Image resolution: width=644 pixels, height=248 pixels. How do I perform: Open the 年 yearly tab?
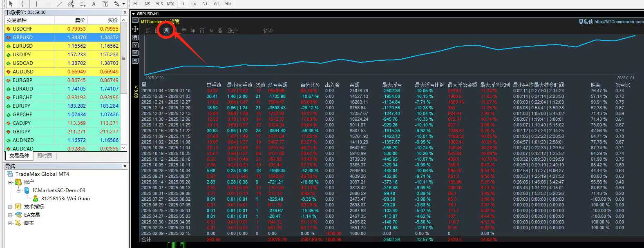click(x=193, y=31)
